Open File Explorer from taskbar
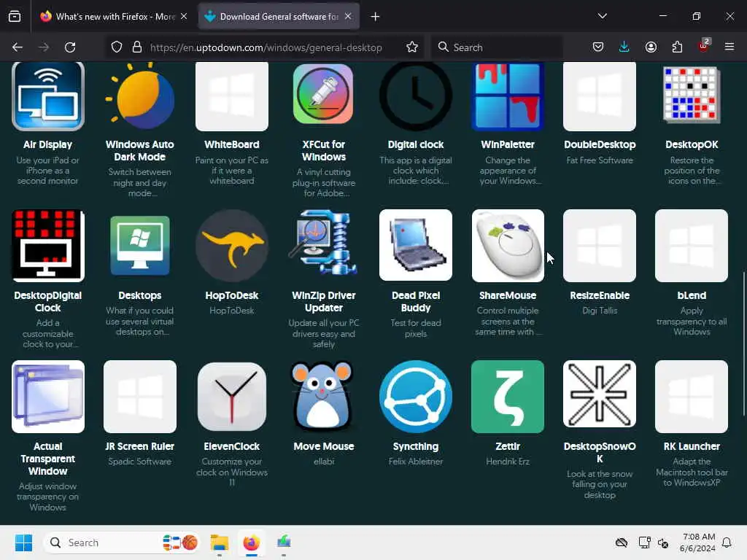The image size is (747, 560). coord(220,542)
